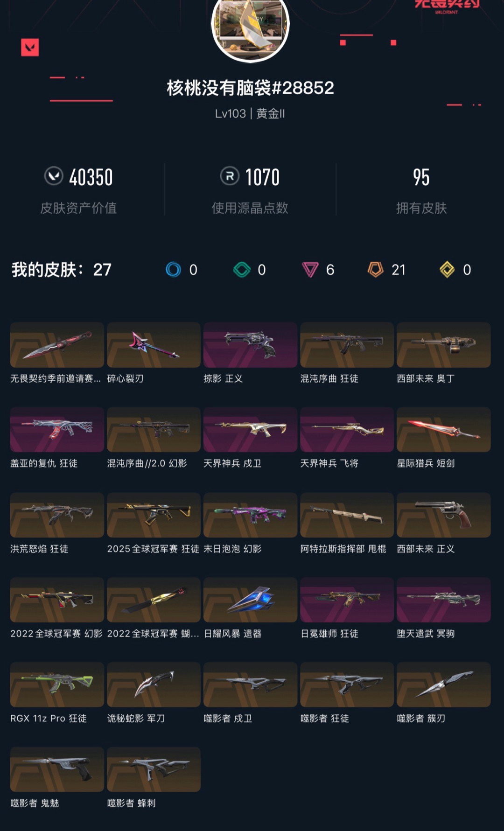Screen dimensions: 504x831
Task: Open the 噬影者 蜂刺 skin thumbnail
Action: tap(154, 769)
